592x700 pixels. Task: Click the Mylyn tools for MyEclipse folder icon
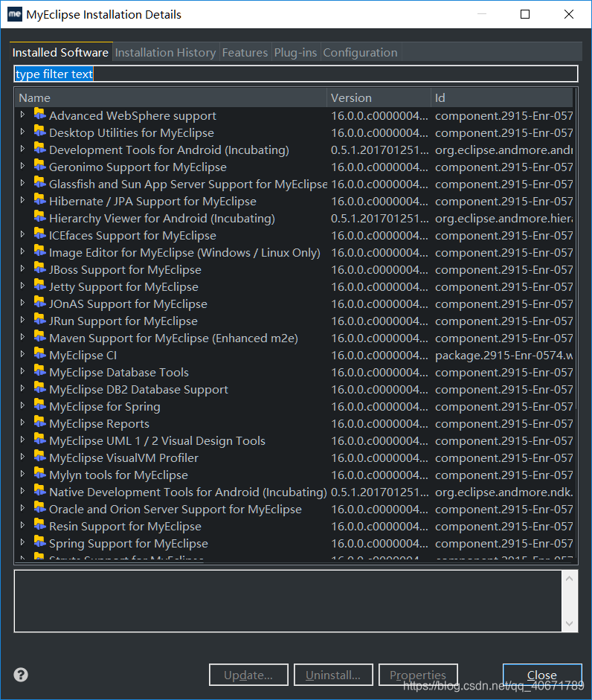[x=39, y=474]
